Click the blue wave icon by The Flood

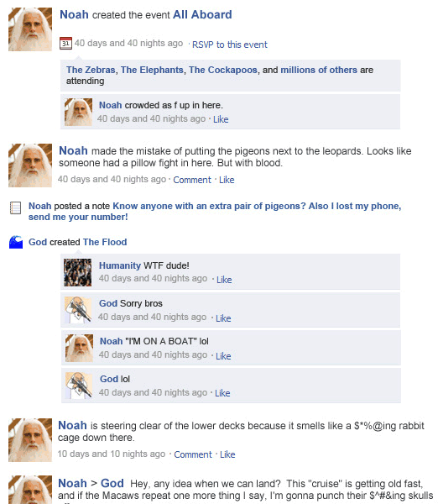[16, 242]
